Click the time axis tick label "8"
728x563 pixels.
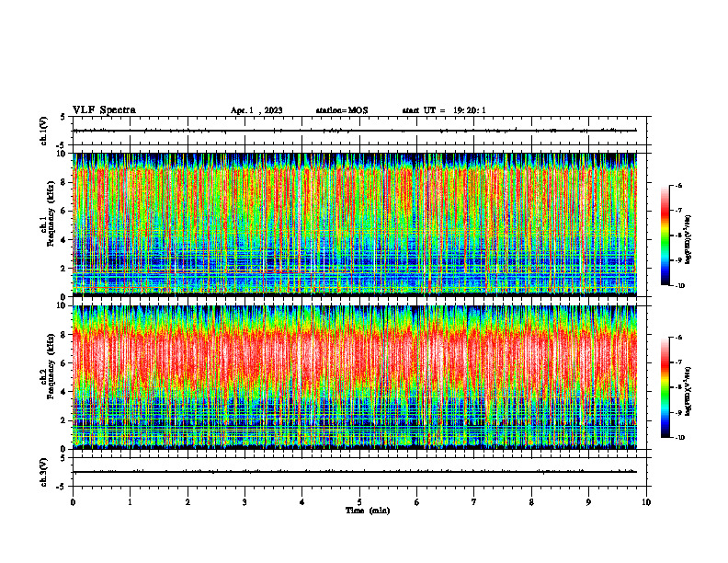pos(531,502)
